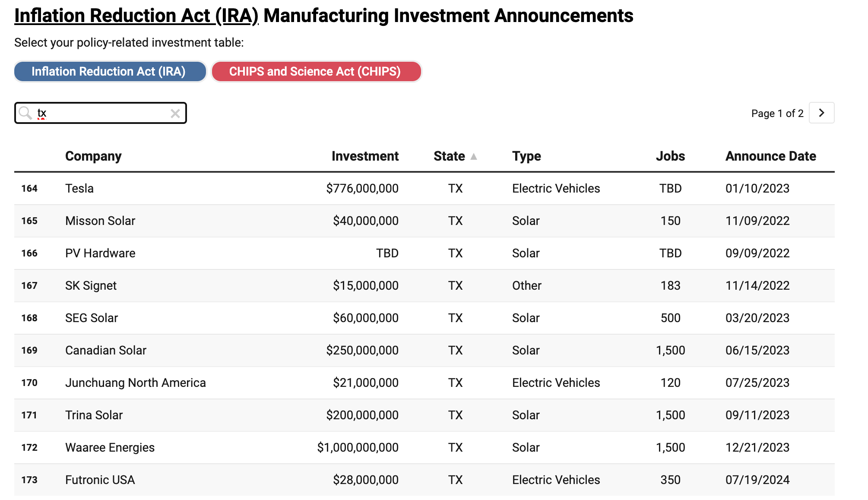Go to next page with arrow button
The image size is (868, 500).
pos(821,113)
